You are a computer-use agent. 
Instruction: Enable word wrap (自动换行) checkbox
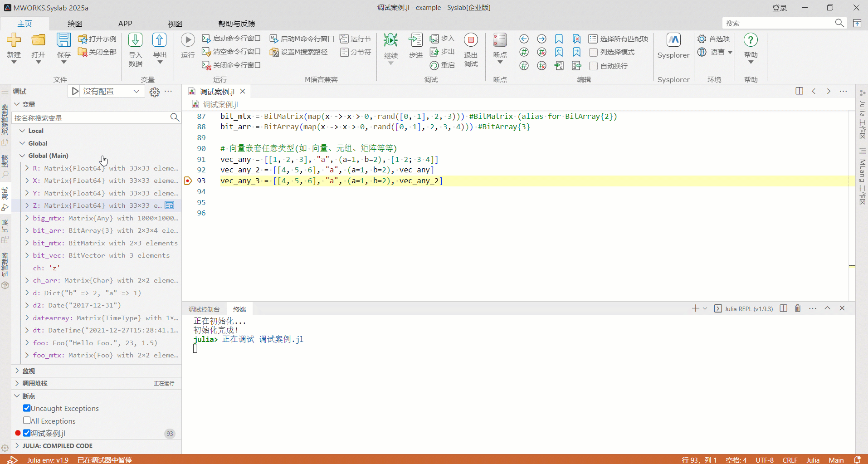(x=593, y=66)
